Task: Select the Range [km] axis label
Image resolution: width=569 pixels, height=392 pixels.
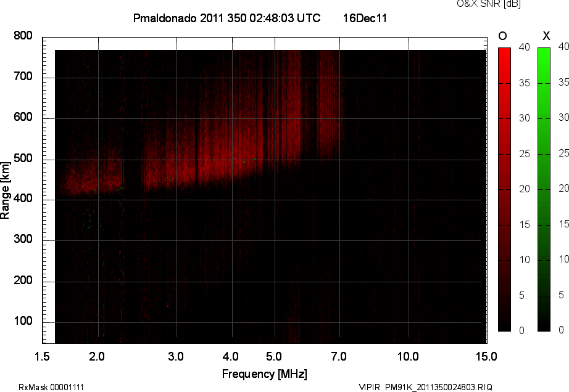Action: point(6,189)
